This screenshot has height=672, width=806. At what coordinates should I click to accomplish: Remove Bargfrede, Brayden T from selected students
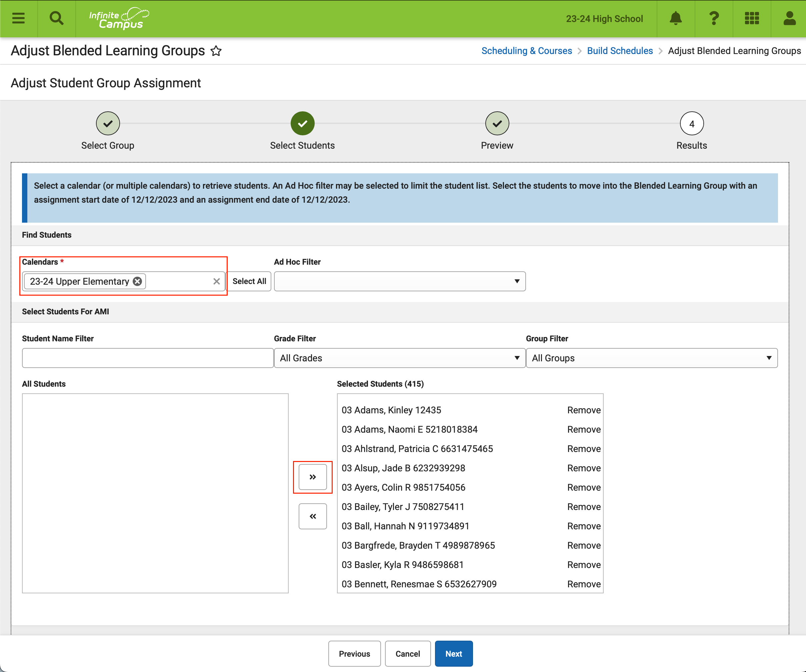coord(584,545)
